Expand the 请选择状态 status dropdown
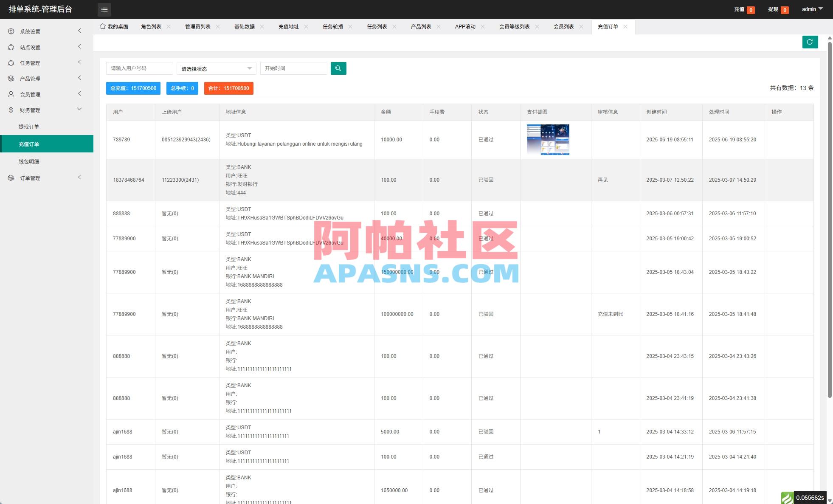 pos(216,68)
